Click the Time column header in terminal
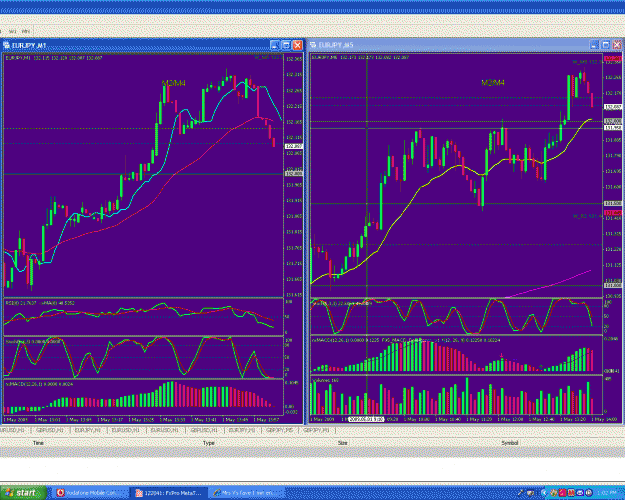The image size is (625, 500). point(38,443)
